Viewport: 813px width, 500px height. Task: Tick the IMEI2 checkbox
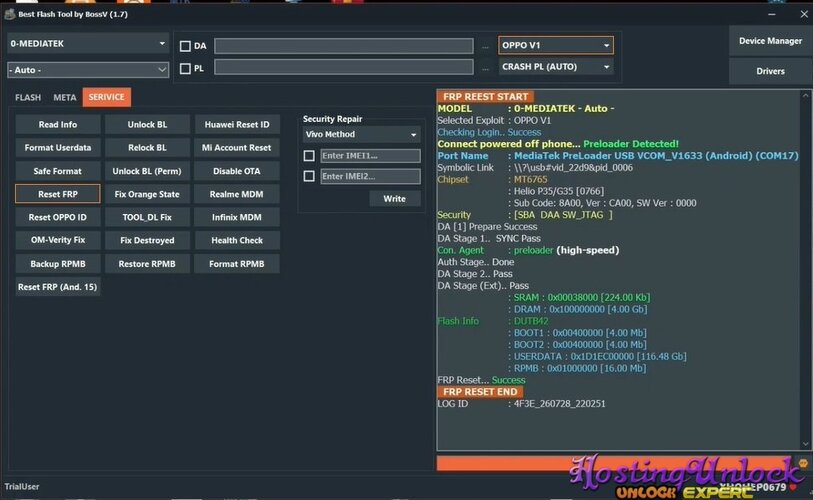tap(309, 176)
